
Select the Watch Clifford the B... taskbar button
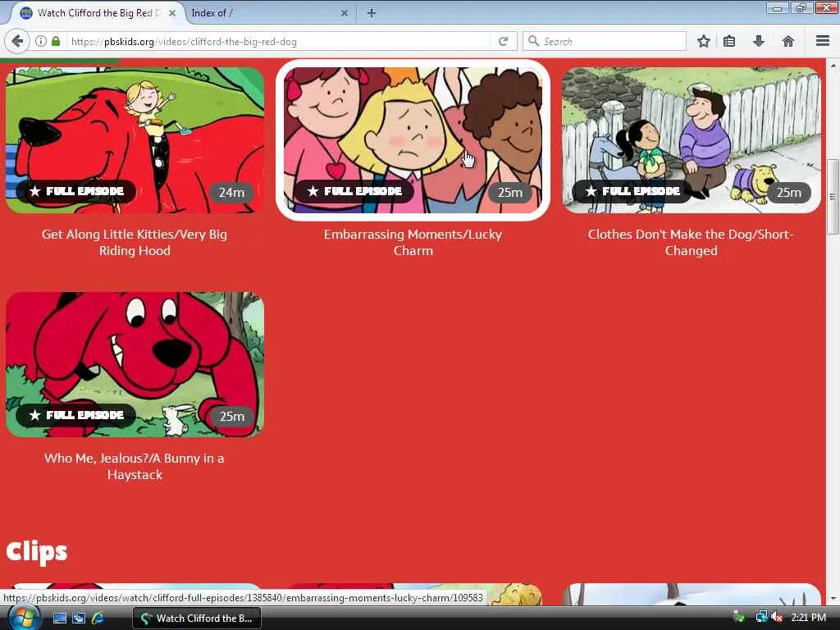click(197, 619)
